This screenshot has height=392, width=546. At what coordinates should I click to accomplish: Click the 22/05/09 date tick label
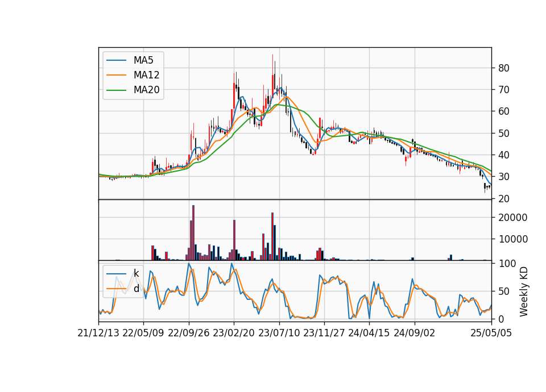pyautogui.click(x=143, y=333)
